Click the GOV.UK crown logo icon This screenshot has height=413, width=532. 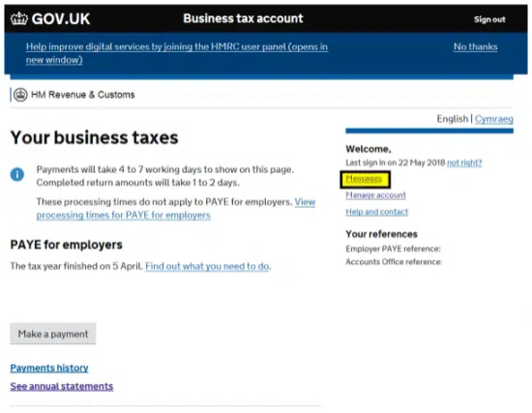19,18
